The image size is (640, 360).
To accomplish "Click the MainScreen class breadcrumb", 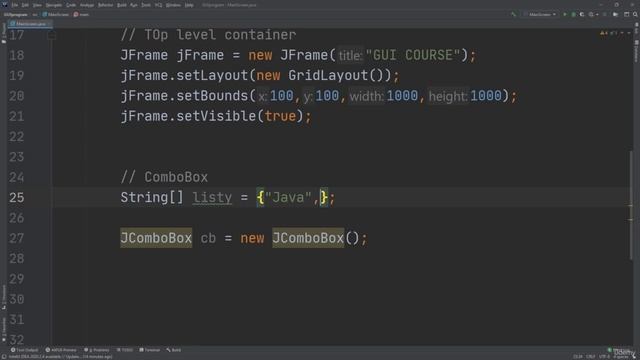I will (x=56, y=14).
